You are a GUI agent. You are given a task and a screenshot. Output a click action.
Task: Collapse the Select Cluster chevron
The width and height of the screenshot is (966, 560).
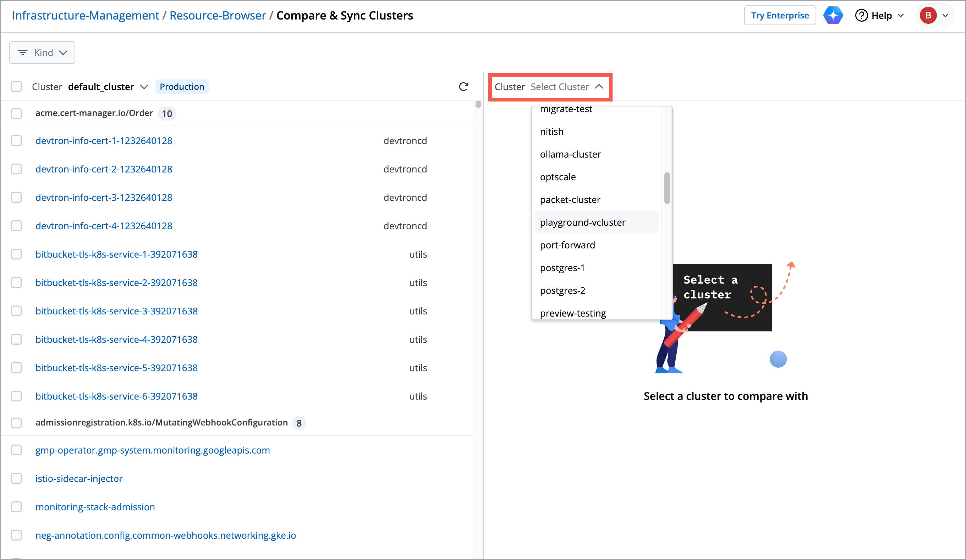(599, 87)
